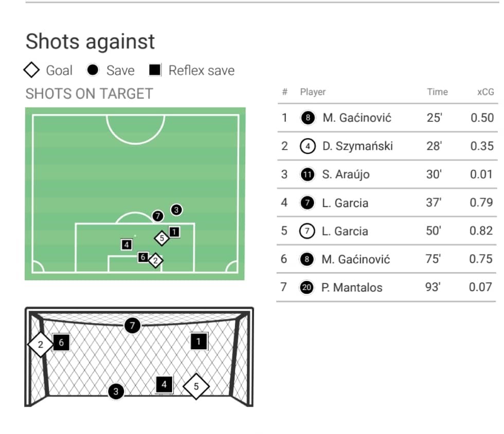Click jersey badge 20 beside P. Mantalos
504x434 pixels.
(307, 287)
